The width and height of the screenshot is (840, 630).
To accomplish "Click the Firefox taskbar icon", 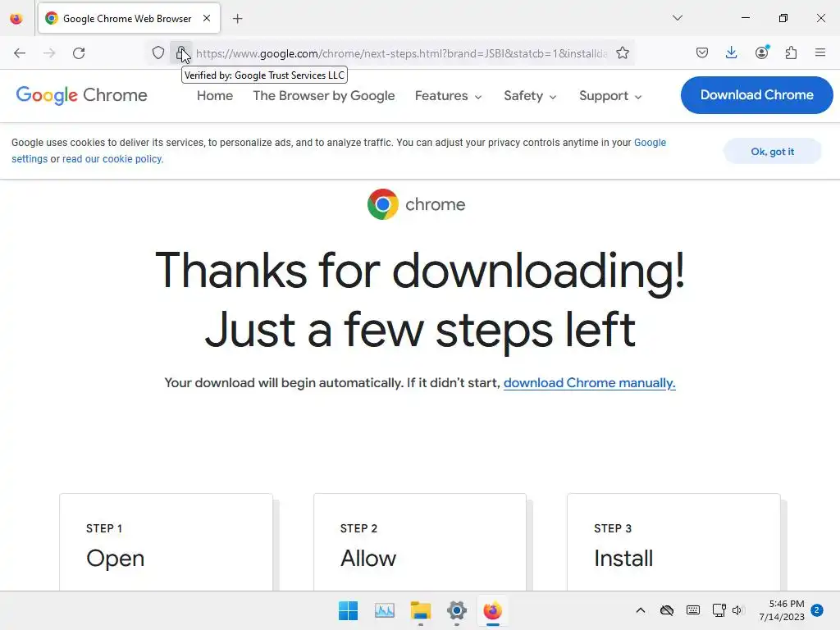I will pos(493,610).
